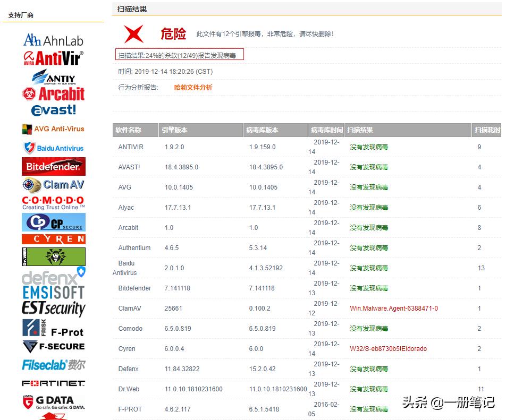This screenshot has height=420, width=506.
Task: Open the avast! vendor logo
Action: click(x=53, y=110)
